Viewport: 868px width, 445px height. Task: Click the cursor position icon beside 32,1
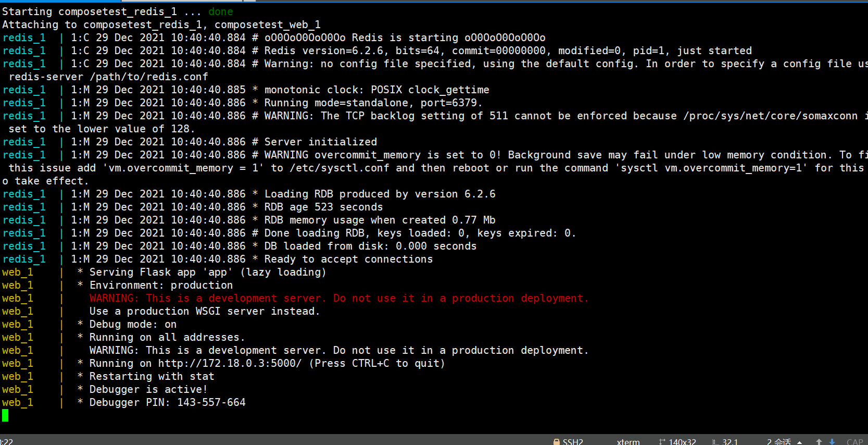click(x=715, y=441)
